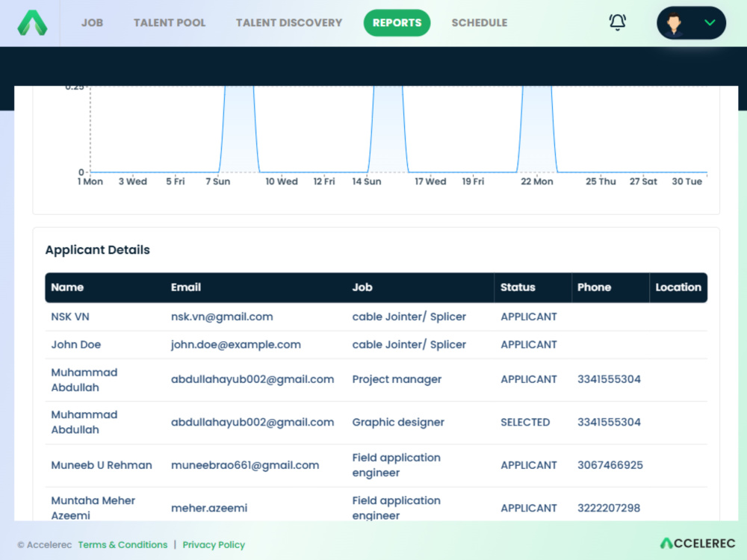Go to TALENT POOL tab

click(170, 22)
